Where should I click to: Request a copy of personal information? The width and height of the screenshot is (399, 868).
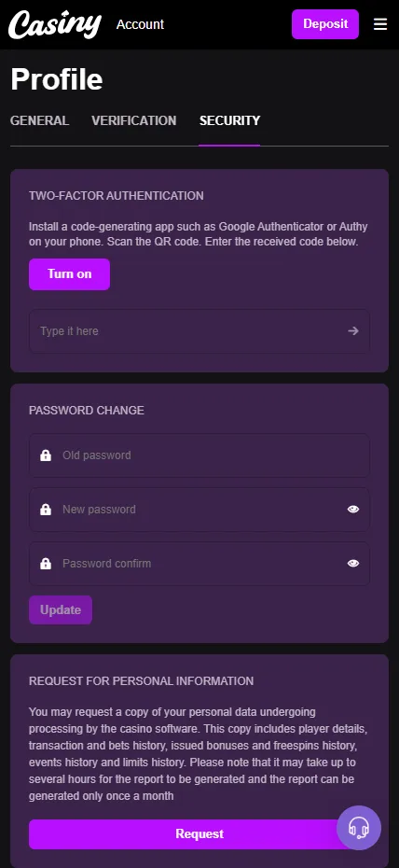[199, 833]
